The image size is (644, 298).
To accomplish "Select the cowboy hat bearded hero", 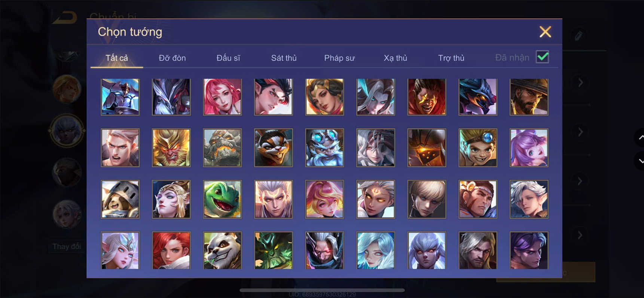I will 529,97.
